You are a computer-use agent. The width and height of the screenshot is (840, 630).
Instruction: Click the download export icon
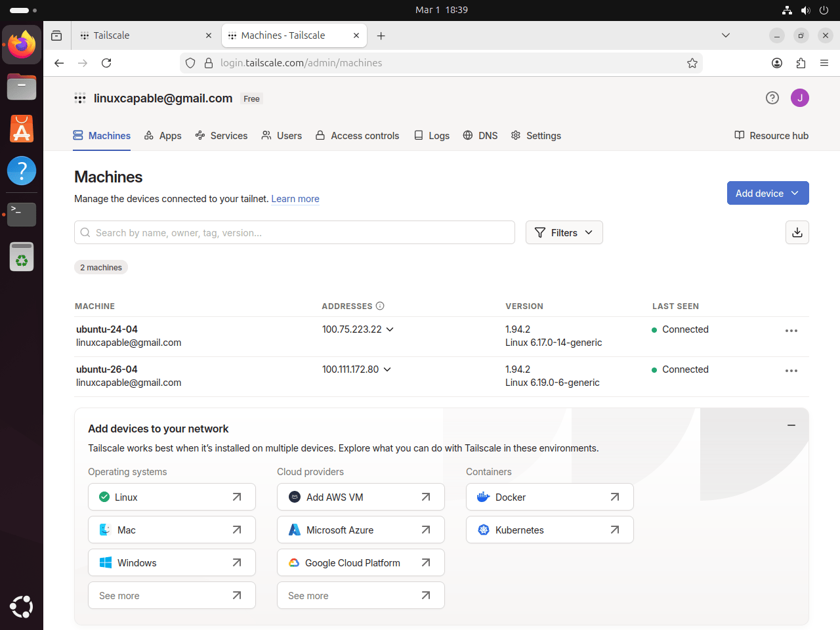(797, 232)
